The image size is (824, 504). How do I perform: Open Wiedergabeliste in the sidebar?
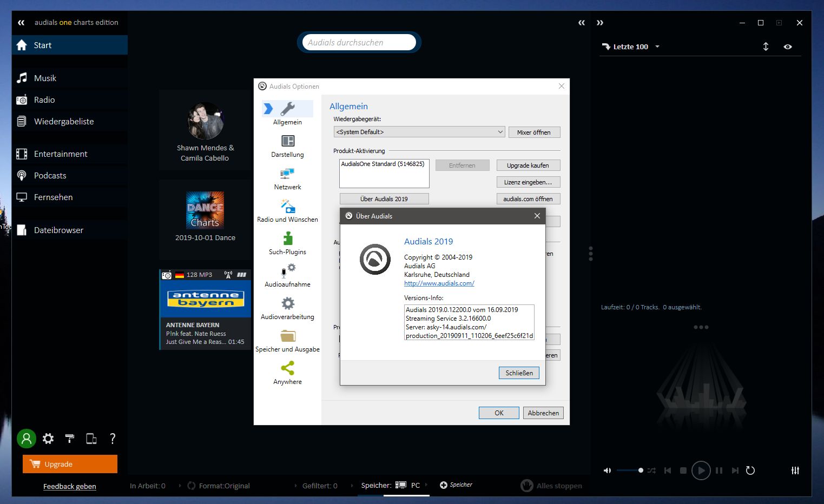pos(69,121)
